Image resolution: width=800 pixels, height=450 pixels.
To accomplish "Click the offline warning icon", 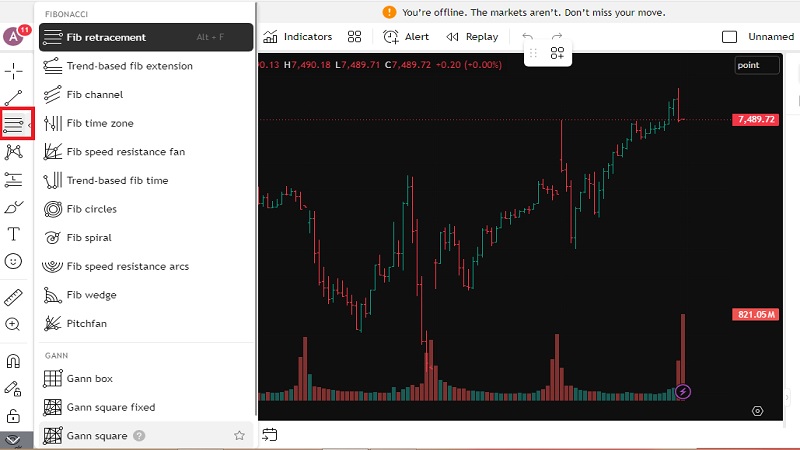I will coord(389,12).
